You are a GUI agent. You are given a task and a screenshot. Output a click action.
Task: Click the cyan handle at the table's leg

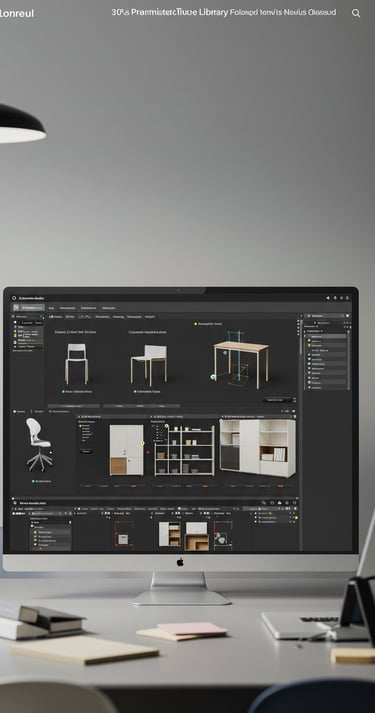point(213,377)
